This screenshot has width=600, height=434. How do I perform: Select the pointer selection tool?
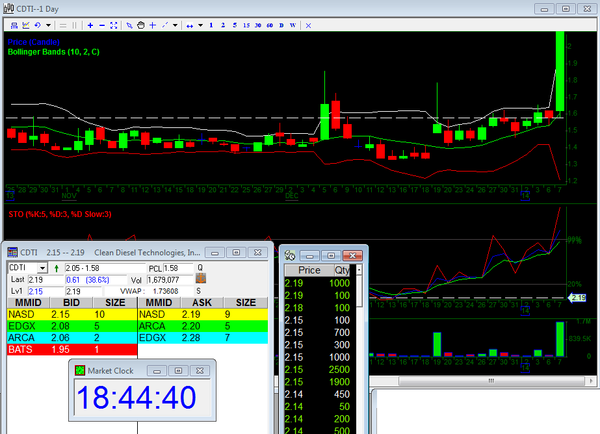129,25
